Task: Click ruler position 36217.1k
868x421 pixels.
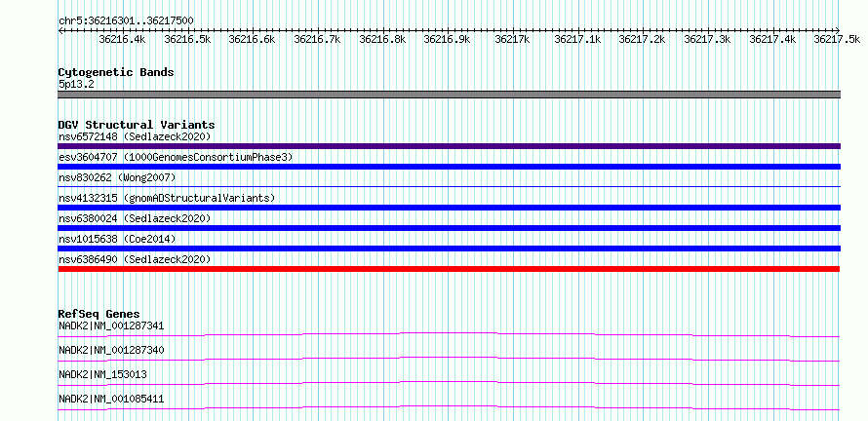Action: click(x=578, y=39)
